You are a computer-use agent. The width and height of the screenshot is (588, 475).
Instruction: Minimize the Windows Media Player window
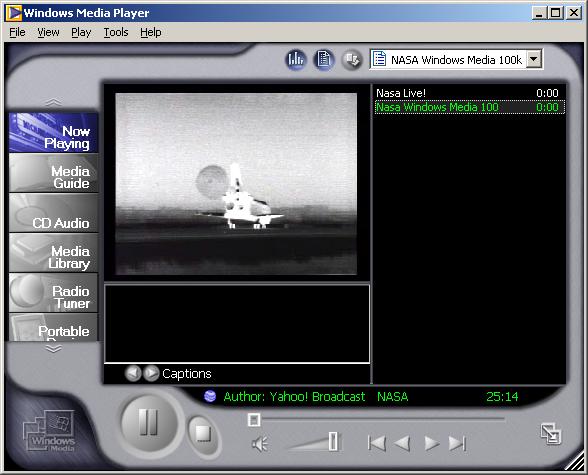[x=539, y=13]
